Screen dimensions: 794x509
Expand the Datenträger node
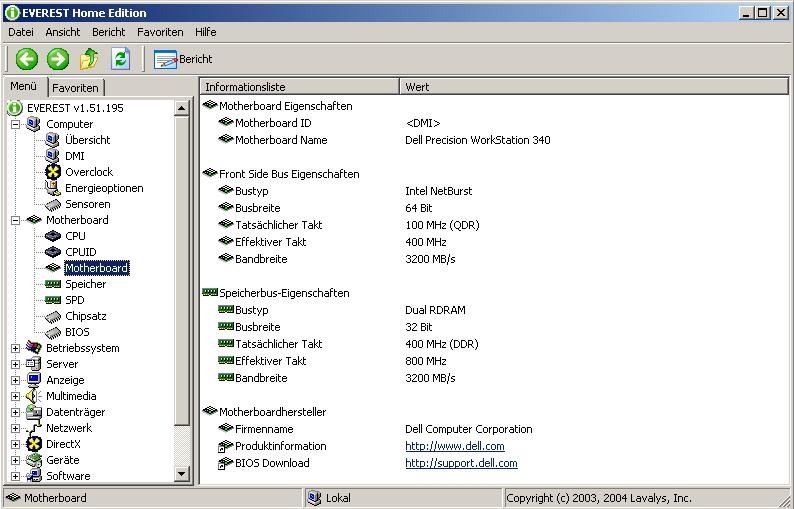tap(15, 412)
